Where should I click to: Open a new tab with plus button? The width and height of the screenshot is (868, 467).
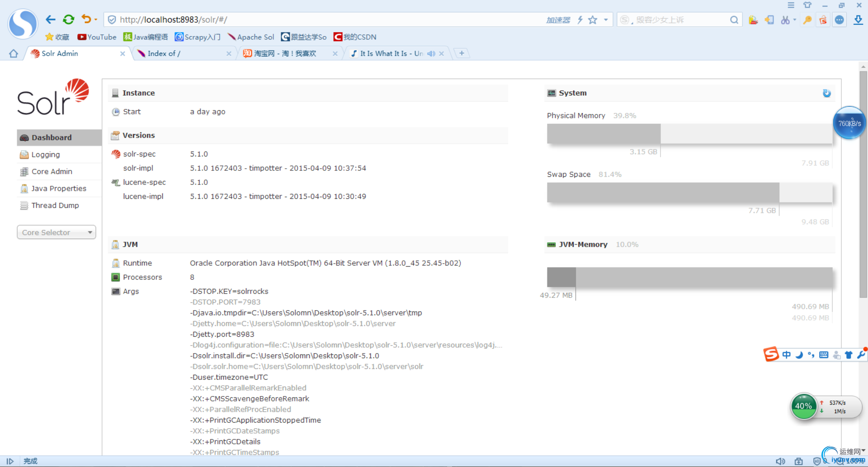[462, 53]
